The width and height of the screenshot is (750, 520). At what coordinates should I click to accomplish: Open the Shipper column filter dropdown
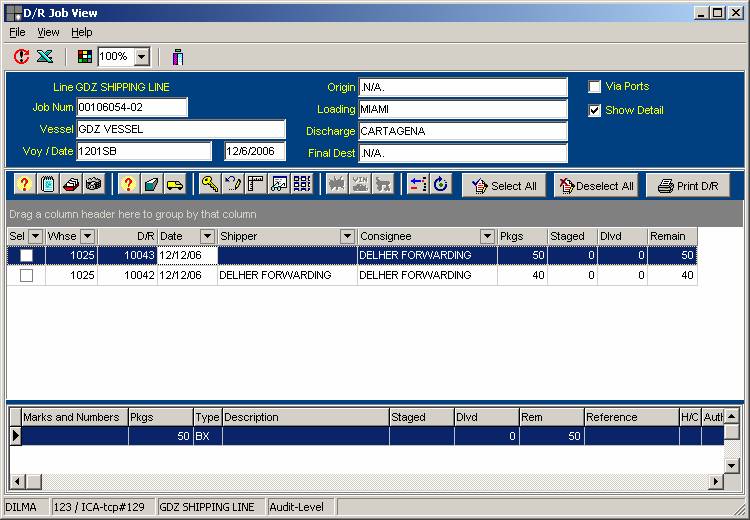click(x=347, y=236)
